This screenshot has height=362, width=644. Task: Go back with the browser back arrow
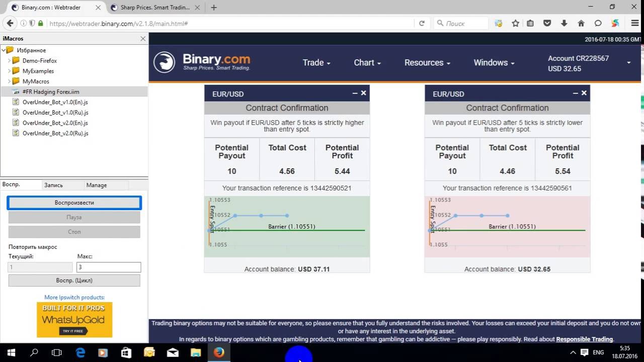[10, 23]
